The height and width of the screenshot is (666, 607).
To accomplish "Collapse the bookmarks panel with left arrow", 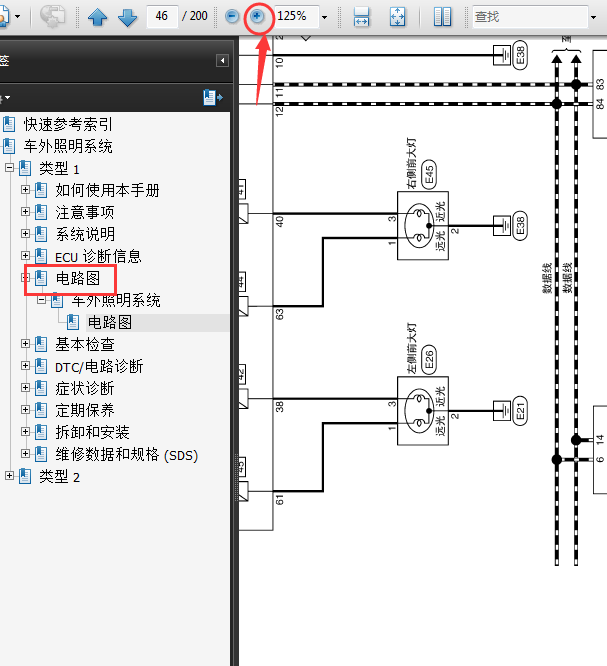I will [222, 61].
